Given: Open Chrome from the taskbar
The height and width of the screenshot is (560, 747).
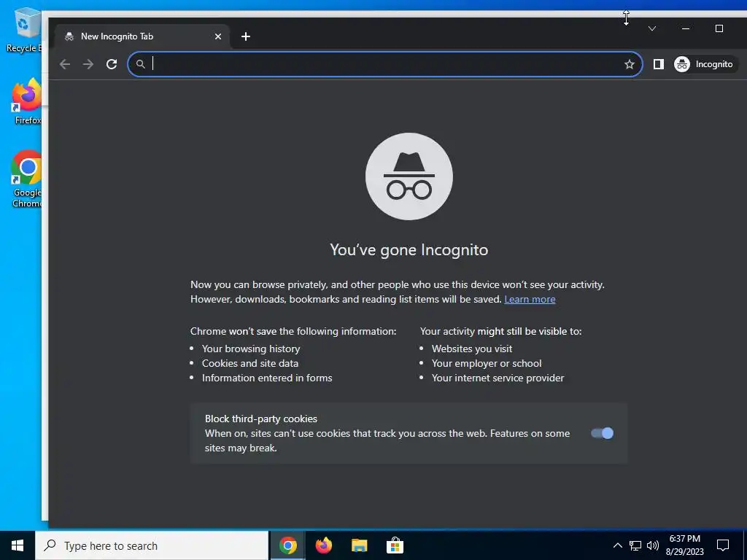Looking at the screenshot, I should tap(287, 545).
